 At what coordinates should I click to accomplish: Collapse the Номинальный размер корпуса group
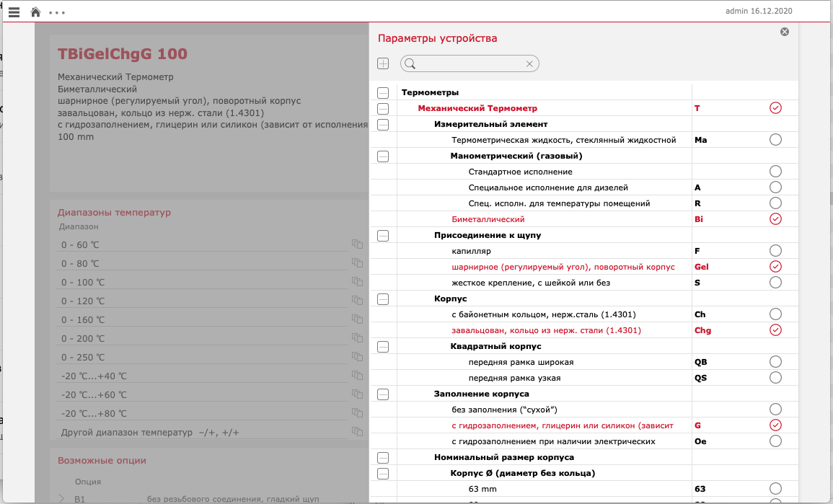383,458
